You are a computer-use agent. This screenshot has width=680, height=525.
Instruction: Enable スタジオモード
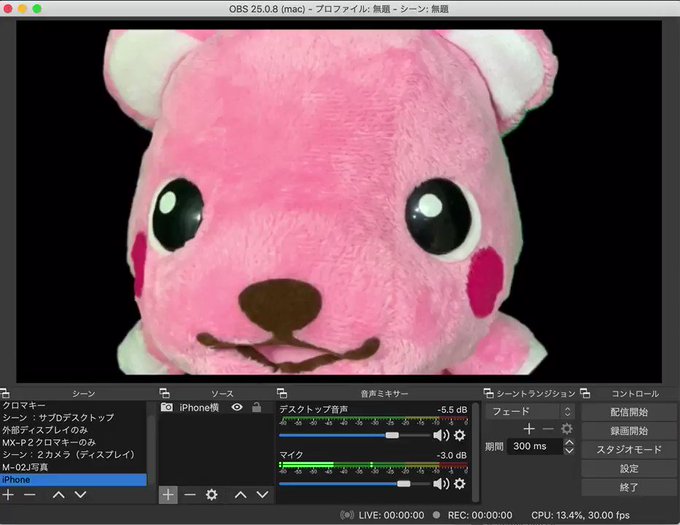click(629, 450)
